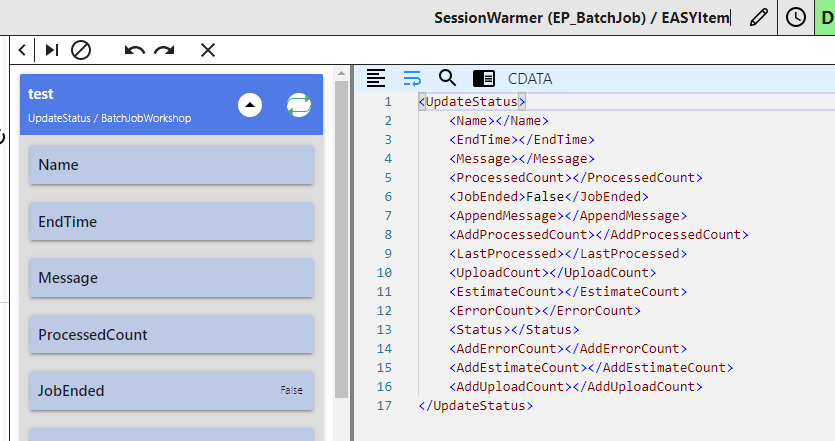Viewport: 835px width, 441px height.
Task: Click the cancel circle-slash icon
Action: (81, 50)
